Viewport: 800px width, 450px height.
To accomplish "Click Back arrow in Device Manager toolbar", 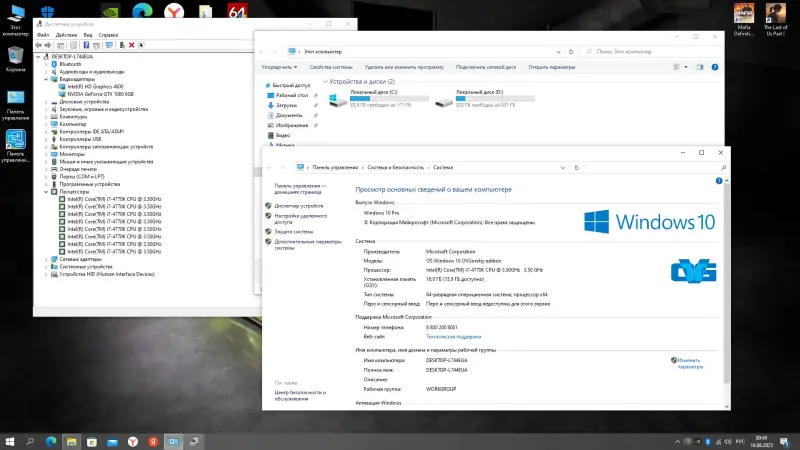I will point(38,45).
